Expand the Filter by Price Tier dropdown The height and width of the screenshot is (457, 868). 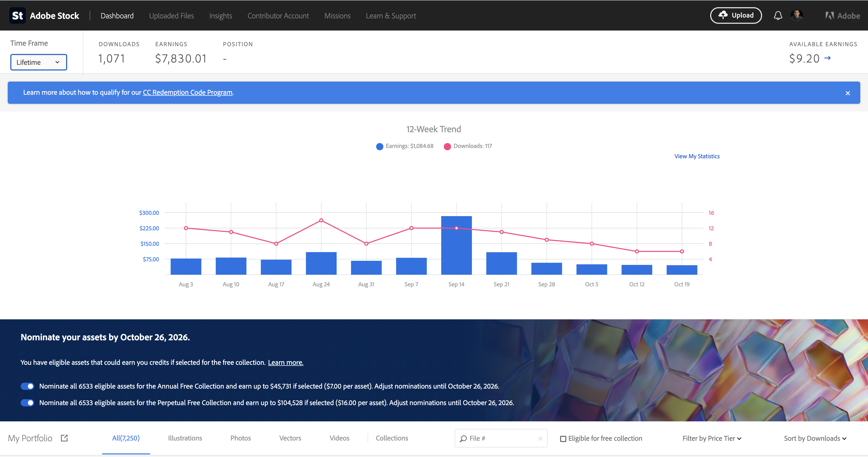[712, 438]
